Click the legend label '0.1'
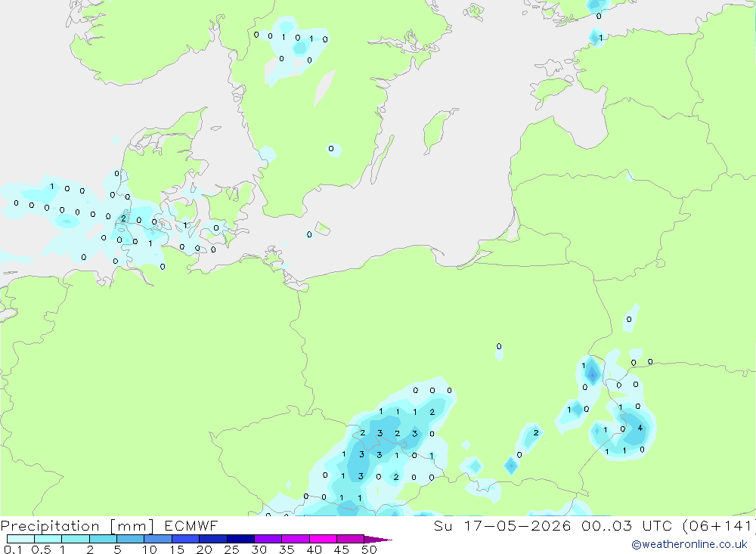The image size is (756, 554). 13,549
